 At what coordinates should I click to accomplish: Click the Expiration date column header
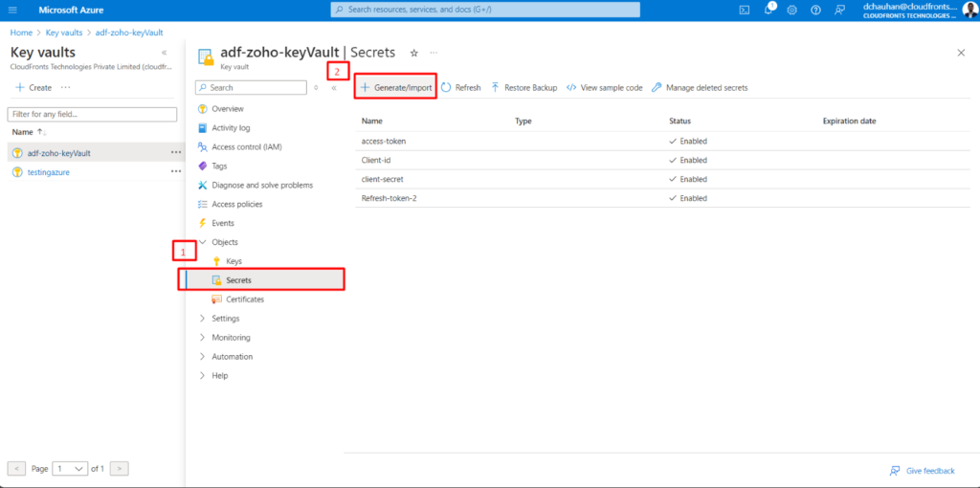click(x=850, y=121)
